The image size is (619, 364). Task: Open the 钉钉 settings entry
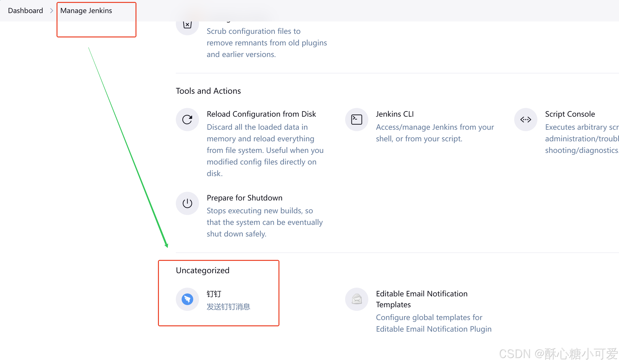[x=214, y=294]
